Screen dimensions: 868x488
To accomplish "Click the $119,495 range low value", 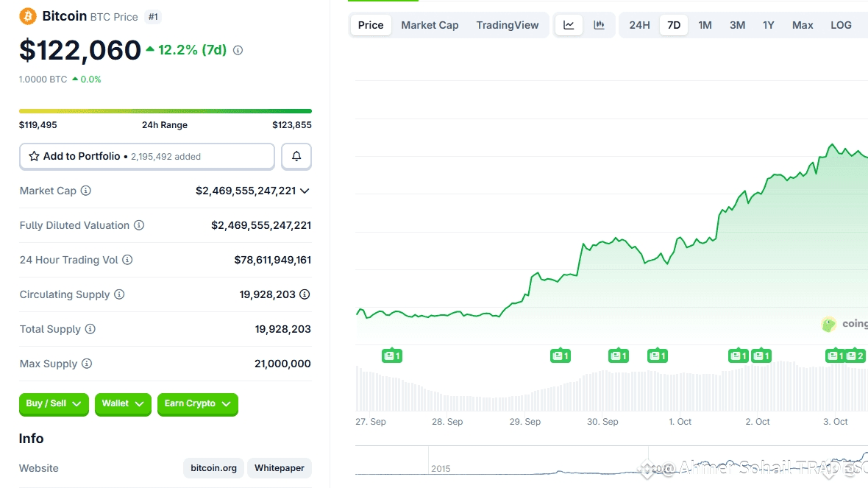I will (x=38, y=125).
